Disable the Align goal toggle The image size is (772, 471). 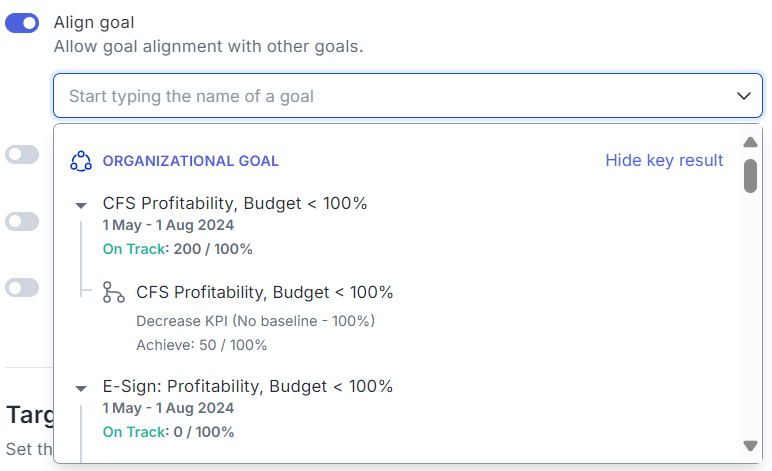coord(22,23)
